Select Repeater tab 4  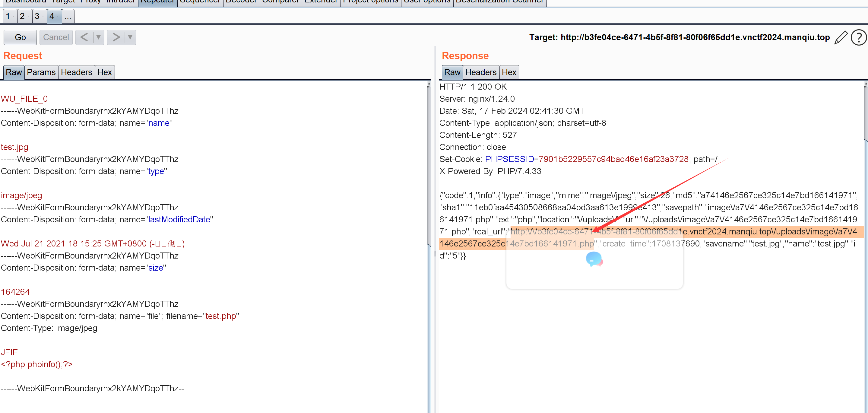pyautogui.click(x=52, y=16)
